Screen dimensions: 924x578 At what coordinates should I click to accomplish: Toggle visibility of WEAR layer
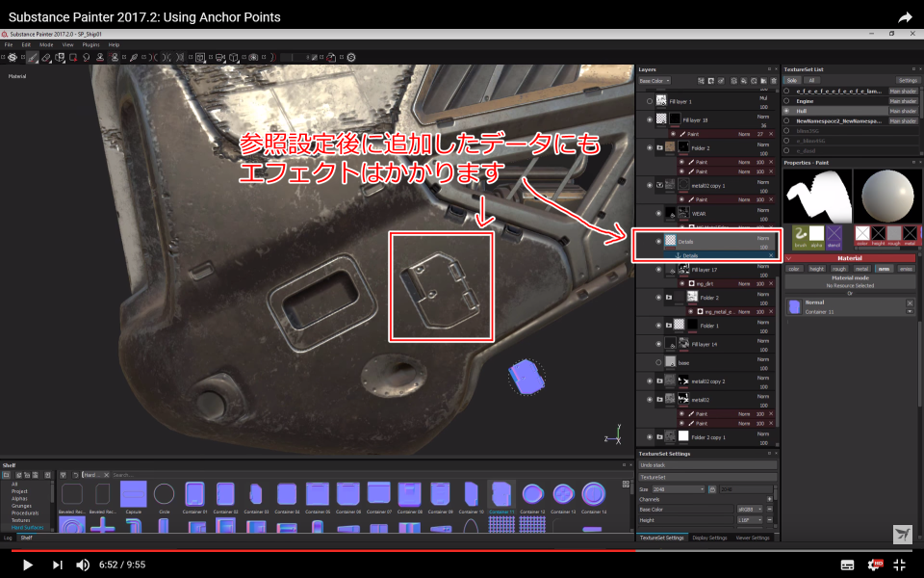(658, 214)
